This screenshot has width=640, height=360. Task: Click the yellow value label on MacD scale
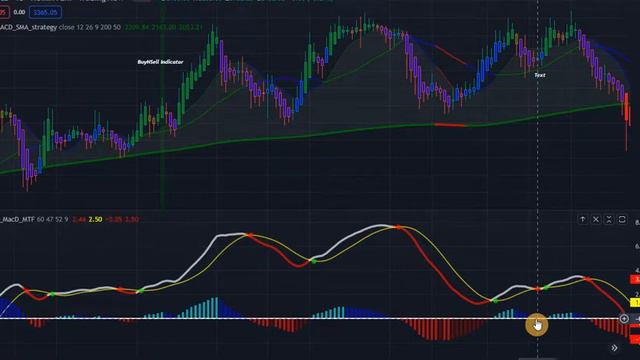point(635,302)
